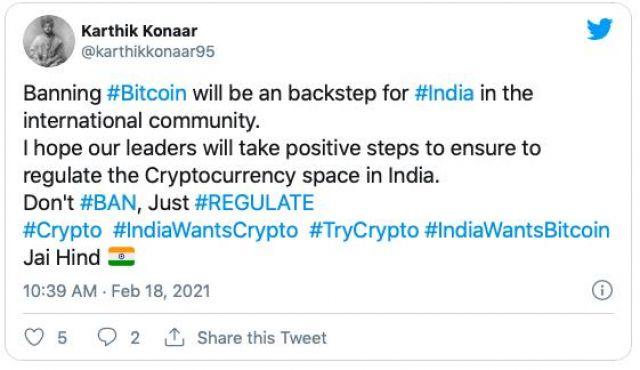Viewport: 640px width, 370px height.
Task: Click Share this Tweet
Action: (x=262, y=338)
